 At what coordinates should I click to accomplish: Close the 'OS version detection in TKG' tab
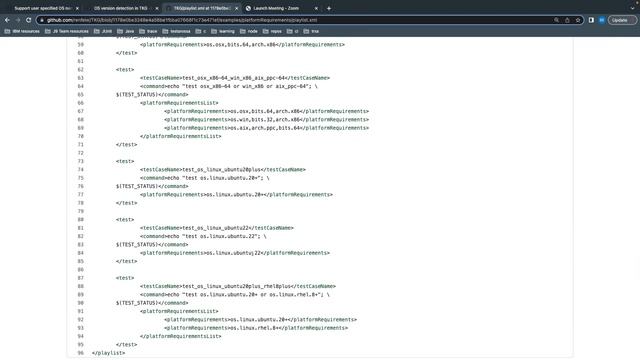pos(157,8)
